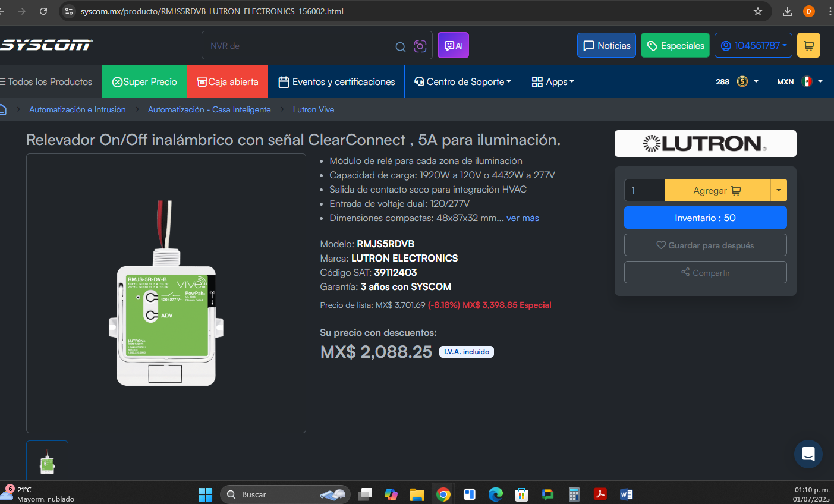Go to Lutron Vive breadcrumb
The width and height of the screenshot is (834, 504).
(x=313, y=109)
